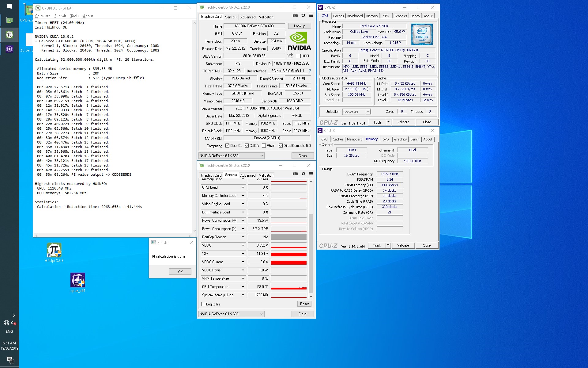This screenshot has height=368, width=588.
Task: Click the refresh icon in upper GPU-Z window
Action: 303,16
